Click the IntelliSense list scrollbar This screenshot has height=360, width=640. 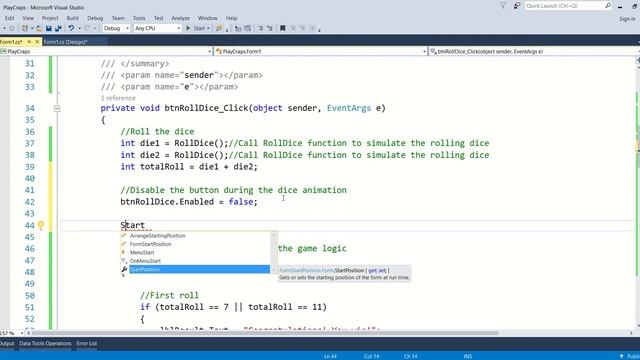pyautogui.click(x=274, y=252)
